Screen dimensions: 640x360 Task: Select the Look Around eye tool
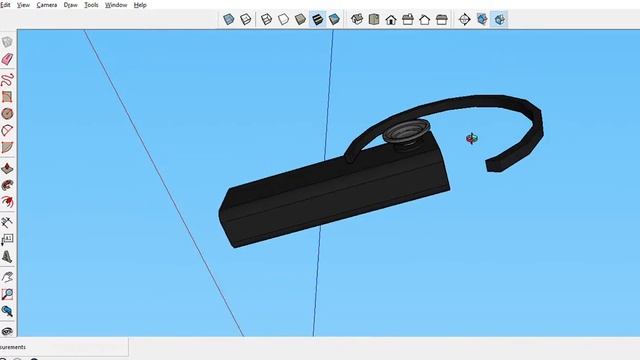click(7, 331)
